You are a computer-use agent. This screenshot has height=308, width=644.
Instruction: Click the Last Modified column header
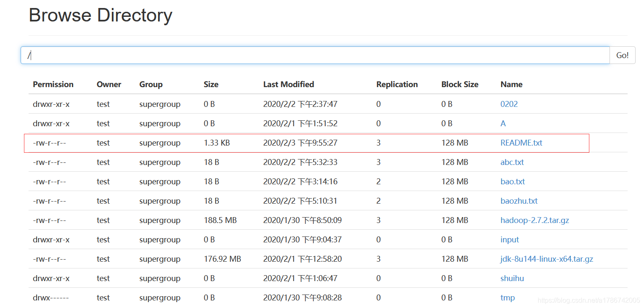pos(288,84)
